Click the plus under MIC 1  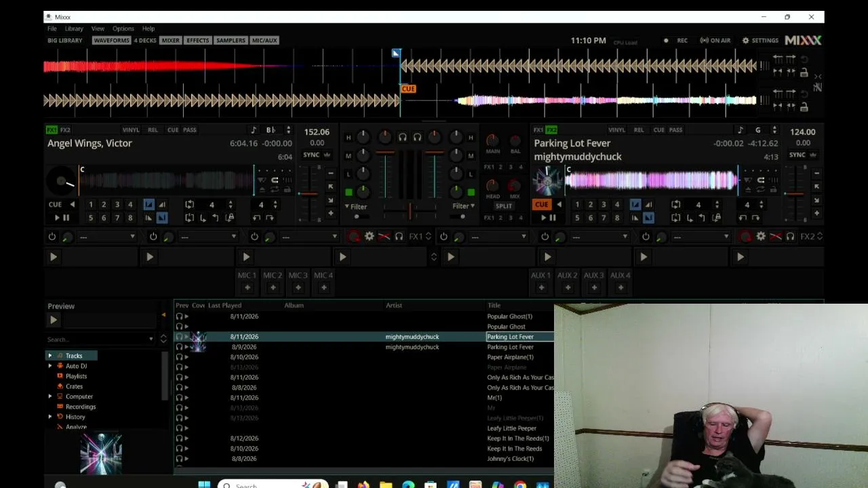247,287
